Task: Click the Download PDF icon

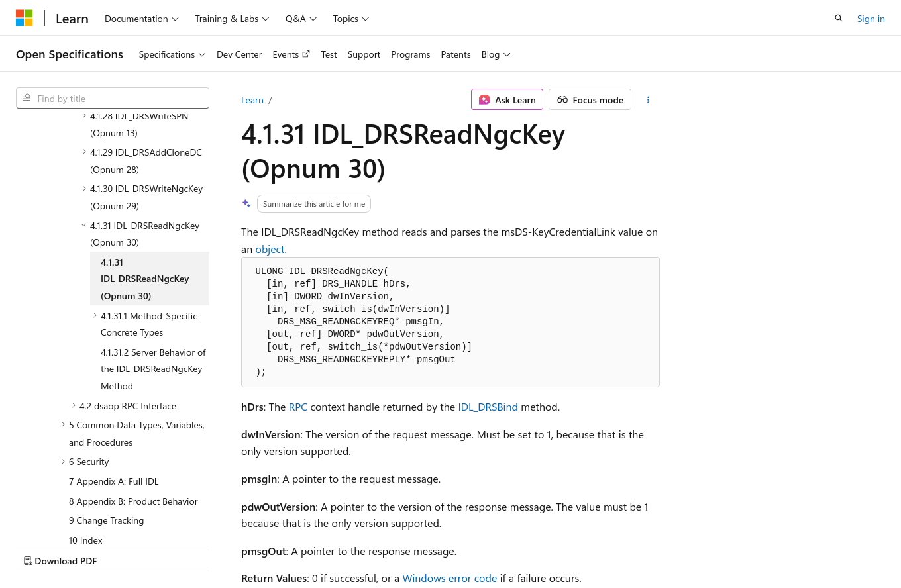Action: coord(28,561)
